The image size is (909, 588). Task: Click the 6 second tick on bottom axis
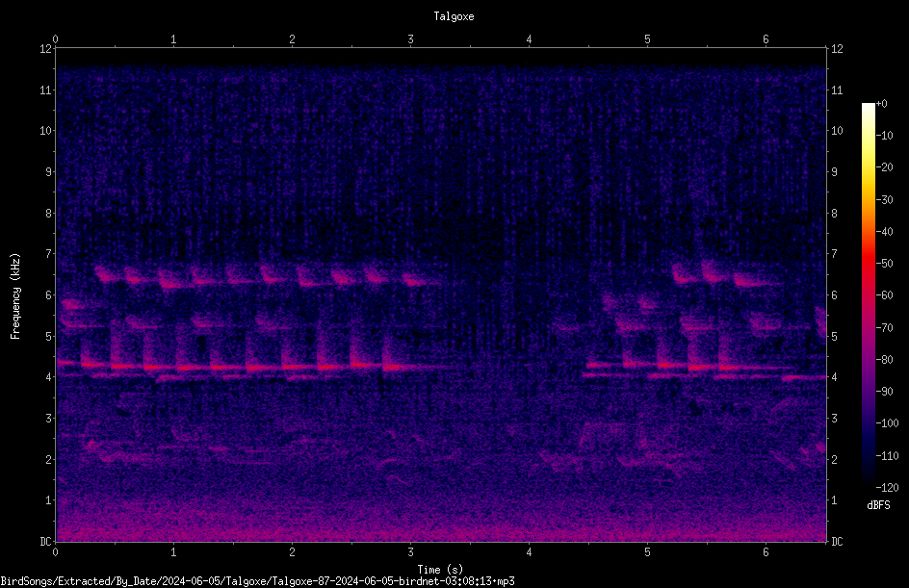point(766,552)
